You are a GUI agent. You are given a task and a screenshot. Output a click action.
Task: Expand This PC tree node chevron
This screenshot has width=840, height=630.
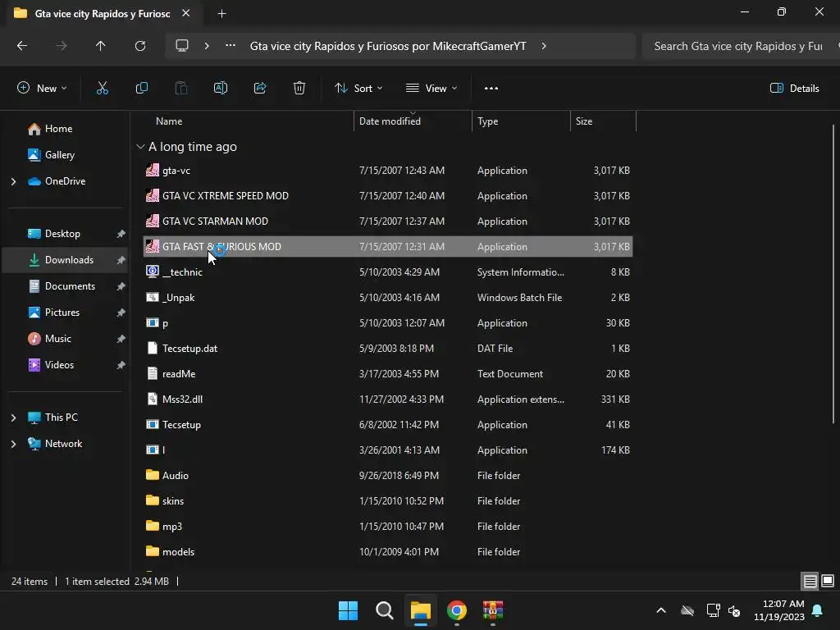coord(13,418)
